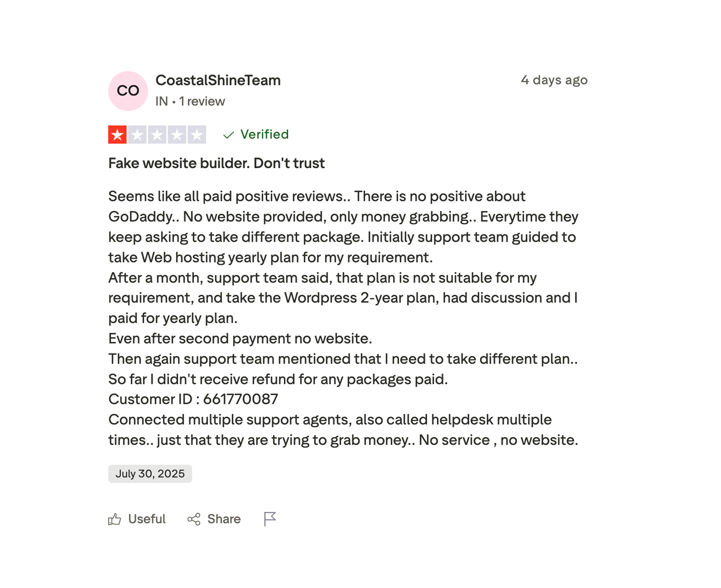Click review text starting 'Seems like all paid'
The width and height of the screenshot is (721, 588).
[x=343, y=318]
